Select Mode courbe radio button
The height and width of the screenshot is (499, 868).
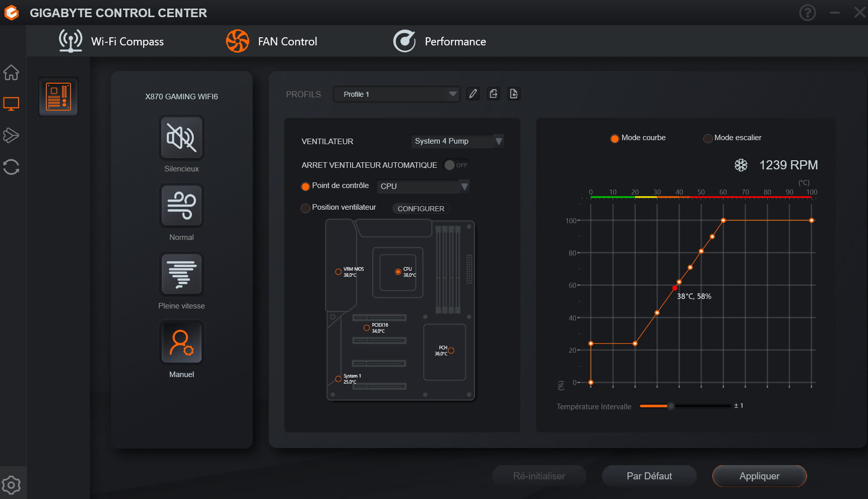tap(615, 139)
